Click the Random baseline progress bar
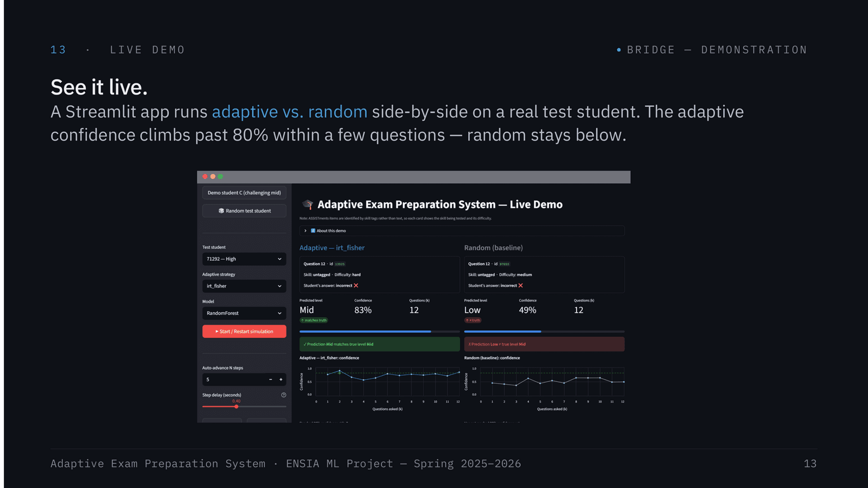The image size is (868, 488). coord(544,331)
